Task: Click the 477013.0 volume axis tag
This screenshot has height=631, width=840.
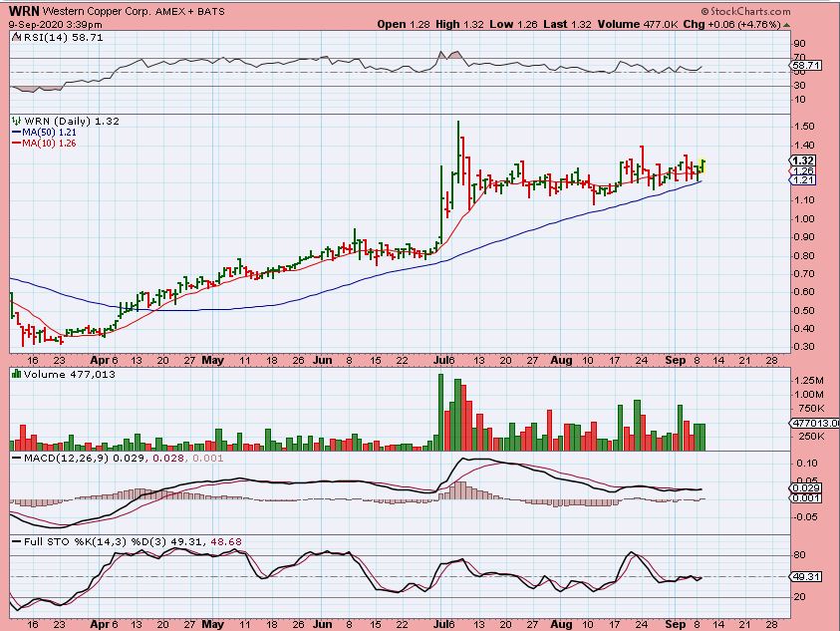Action: pyautogui.click(x=815, y=423)
